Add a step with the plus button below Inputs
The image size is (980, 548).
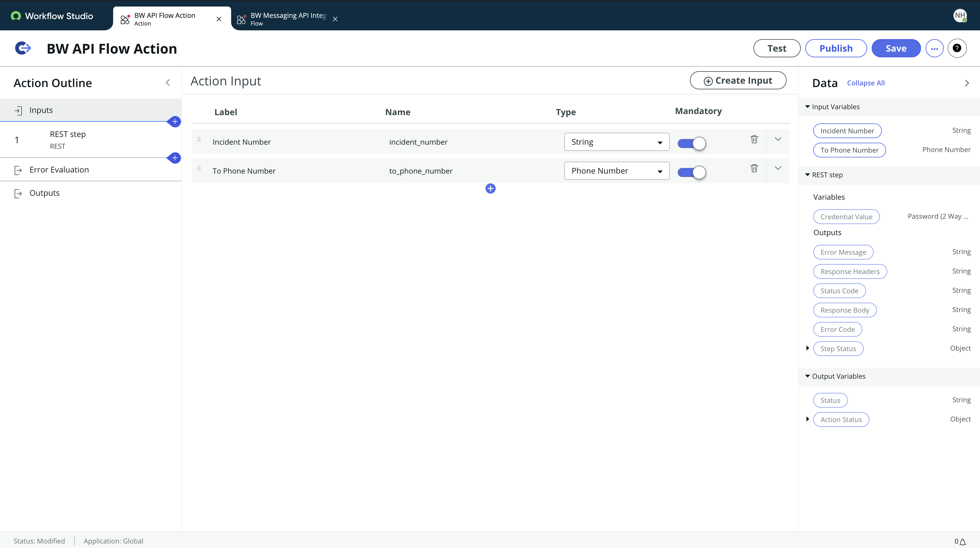point(175,122)
